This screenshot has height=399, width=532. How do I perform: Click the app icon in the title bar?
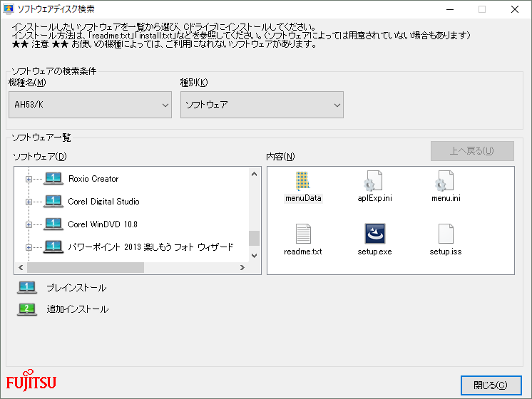click(x=8, y=9)
